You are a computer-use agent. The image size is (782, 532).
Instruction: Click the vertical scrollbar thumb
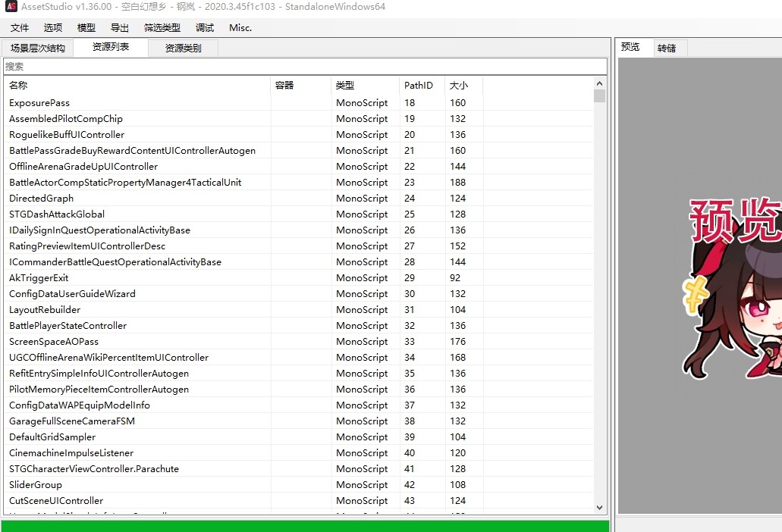coord(599,95)
